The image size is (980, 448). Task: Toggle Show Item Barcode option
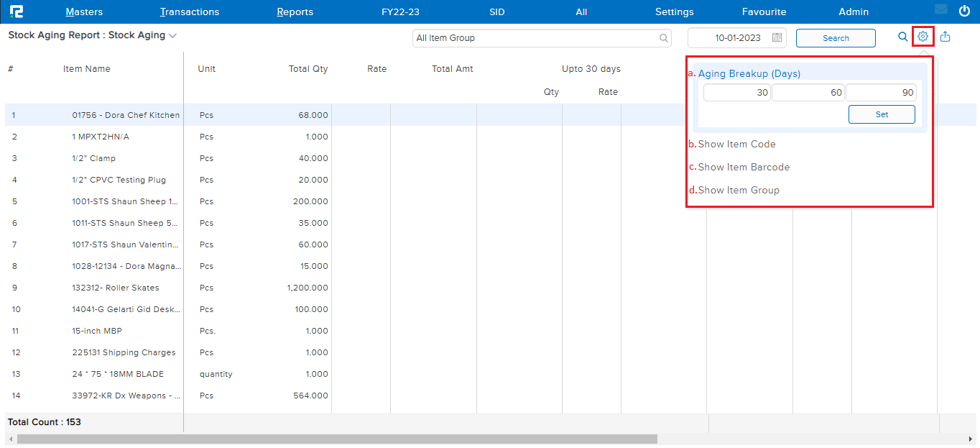coord(744,167)
